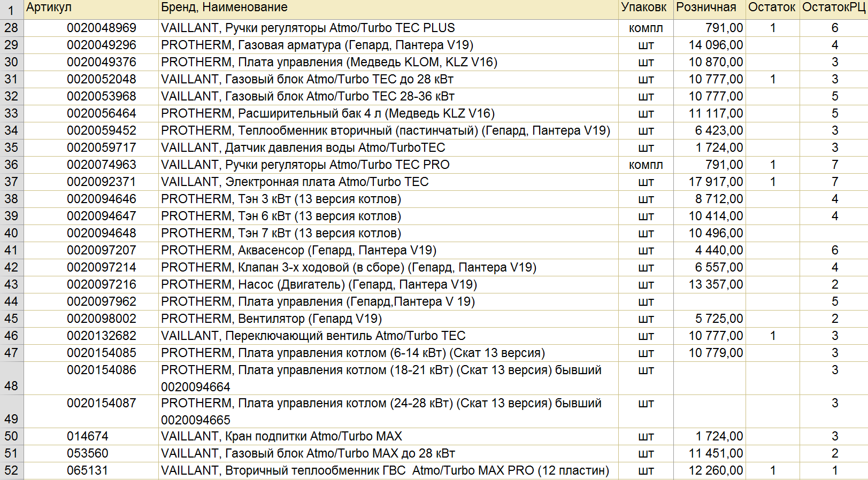Select 'PROTHERM, Теплообменник вторичный (пастинчатый)' cell
The width and height of the screenshot is (868, 480).
point(388,130)
